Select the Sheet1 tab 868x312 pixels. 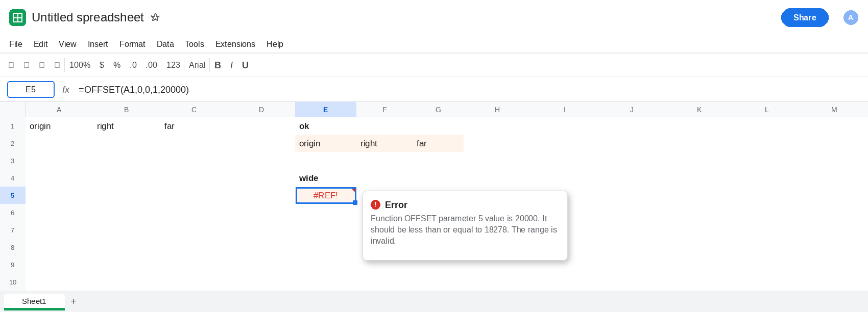click(34, 301)
